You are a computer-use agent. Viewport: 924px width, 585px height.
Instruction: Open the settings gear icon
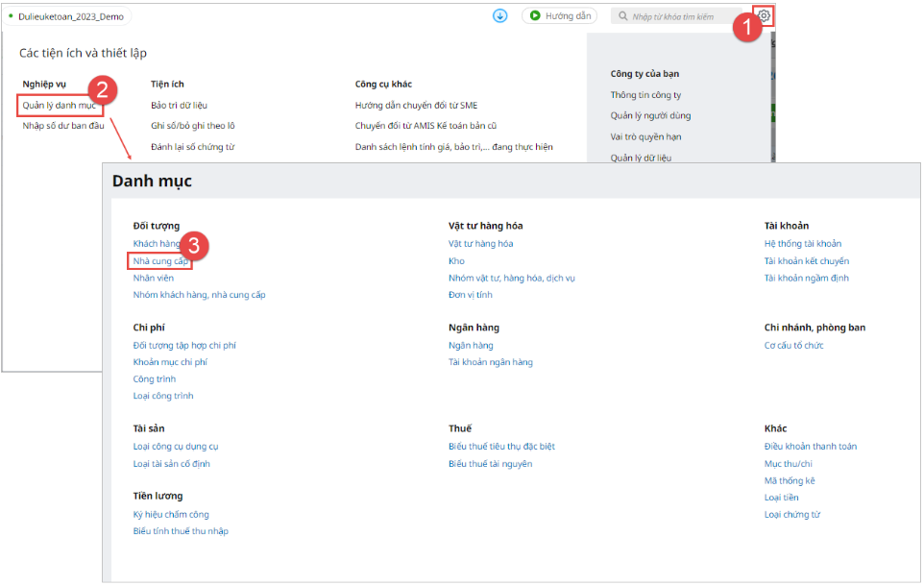tap(764, 15)
